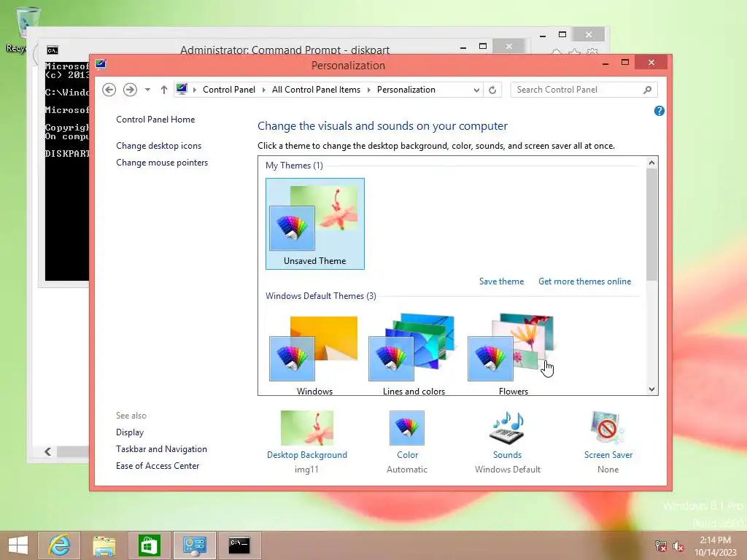Open Change mouse pointers

click(x=162, y=163)
